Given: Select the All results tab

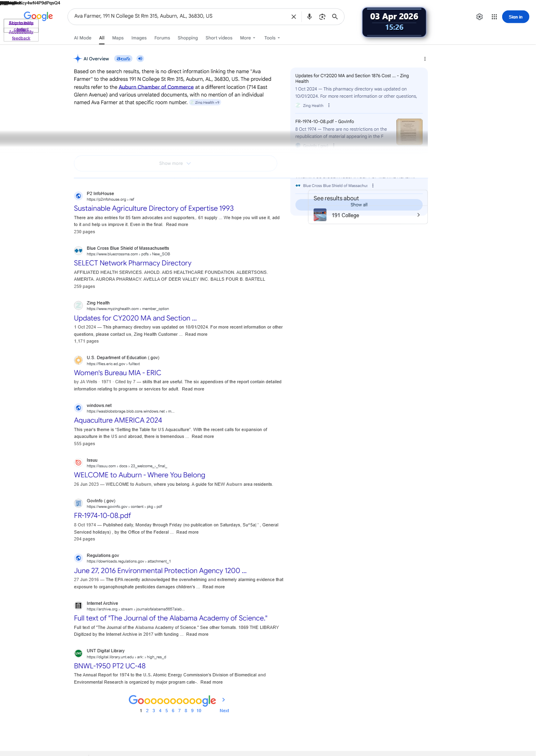Looking at the screenshot, I should 102,38.
